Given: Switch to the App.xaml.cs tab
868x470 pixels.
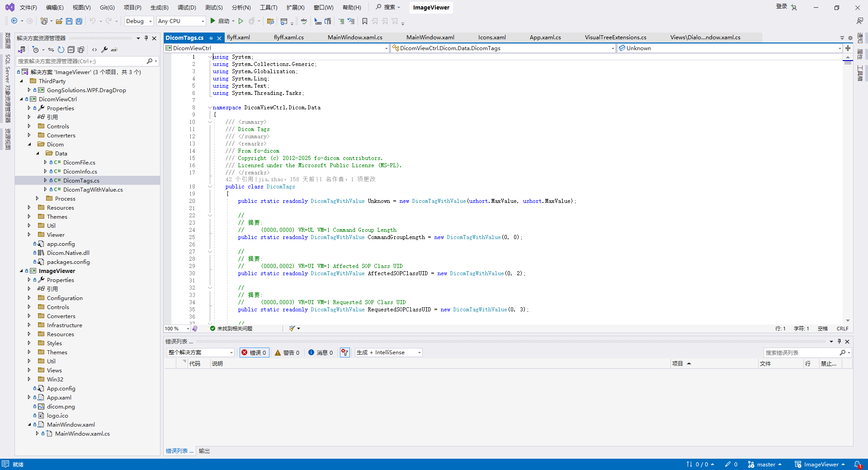Looking at the screenshot, I should pyautogui.click(x=545, y=38).
